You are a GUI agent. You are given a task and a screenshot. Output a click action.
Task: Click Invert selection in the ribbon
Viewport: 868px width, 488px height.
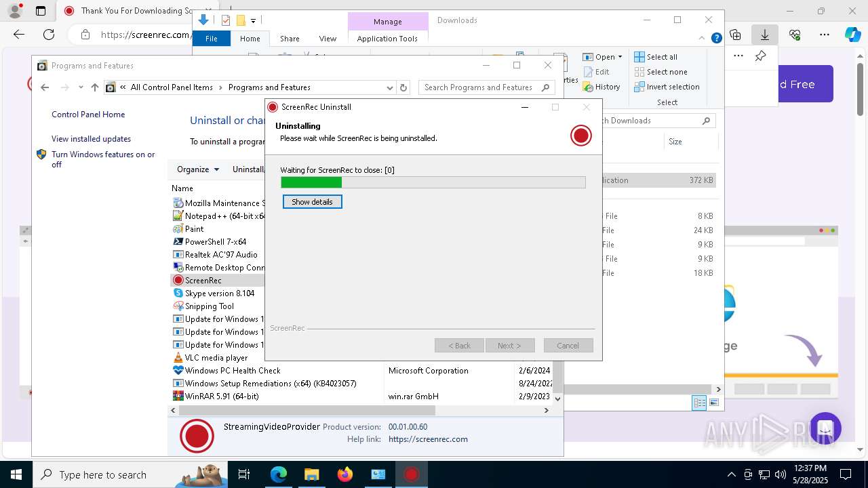pos(667,87)
